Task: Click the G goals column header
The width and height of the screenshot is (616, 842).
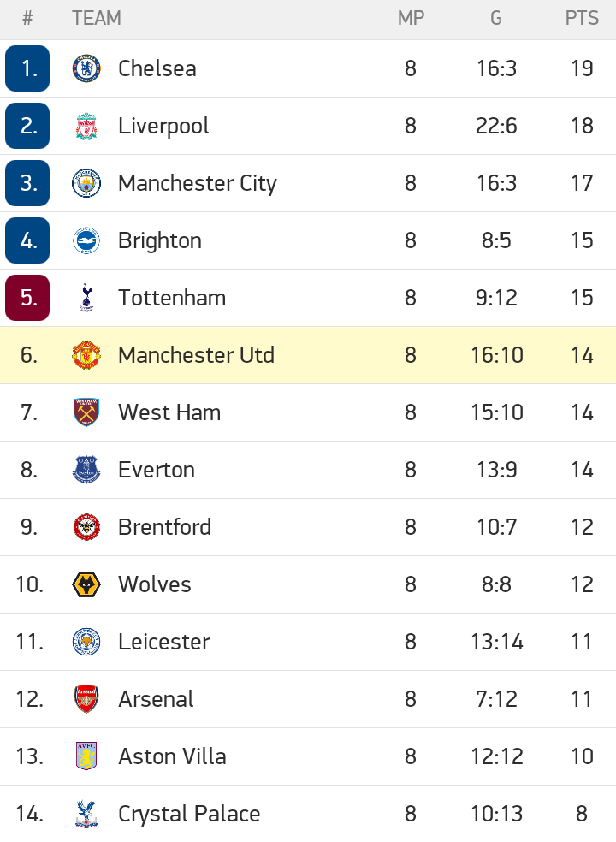Action: click(496, 18)
